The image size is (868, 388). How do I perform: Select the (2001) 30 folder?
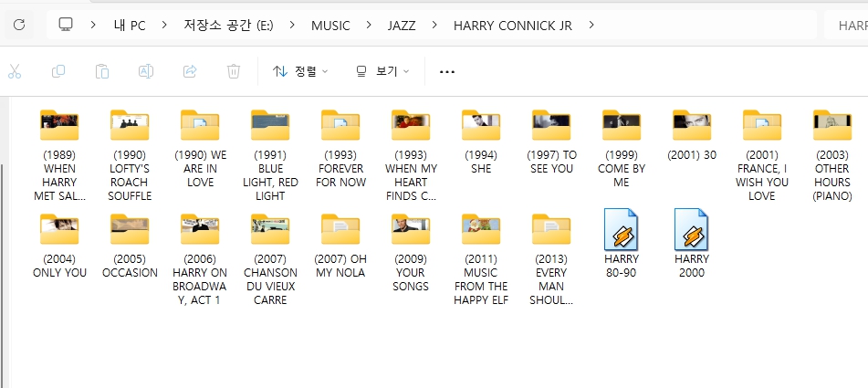[x=692, y=134]
